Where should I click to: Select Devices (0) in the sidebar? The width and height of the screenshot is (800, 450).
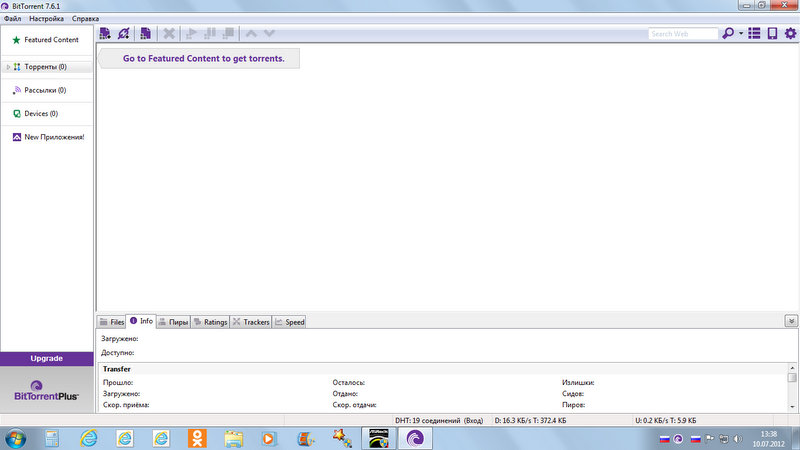click(x=47, y=114)
